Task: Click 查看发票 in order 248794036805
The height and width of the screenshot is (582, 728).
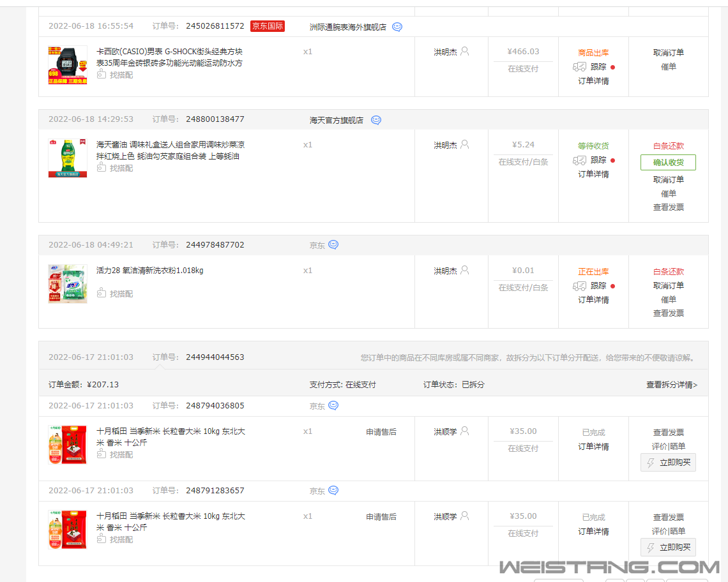Action: (668, 432)
